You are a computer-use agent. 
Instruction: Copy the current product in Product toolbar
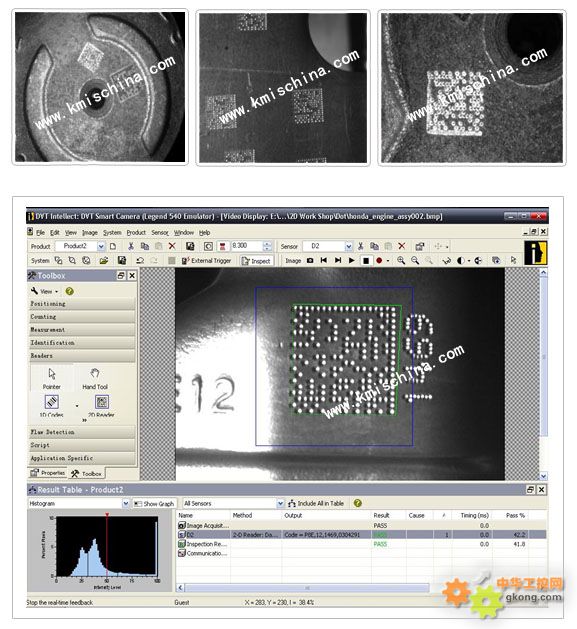145,246
